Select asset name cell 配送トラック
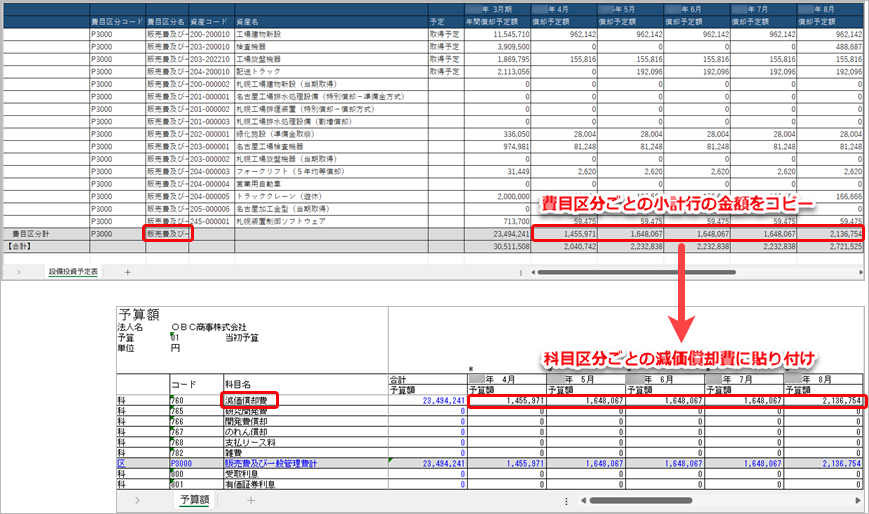This screenshot has height=514, width=869. tap(331, 72)
